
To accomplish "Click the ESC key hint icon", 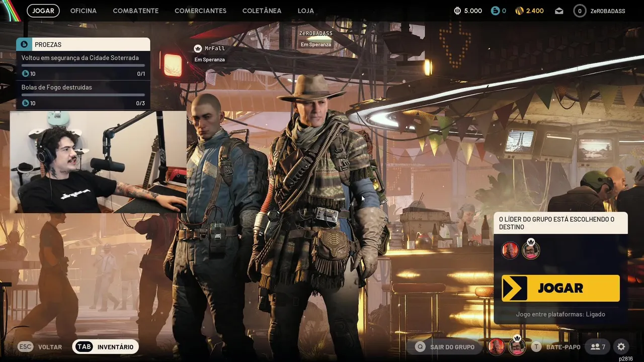I will coord(26,346).
